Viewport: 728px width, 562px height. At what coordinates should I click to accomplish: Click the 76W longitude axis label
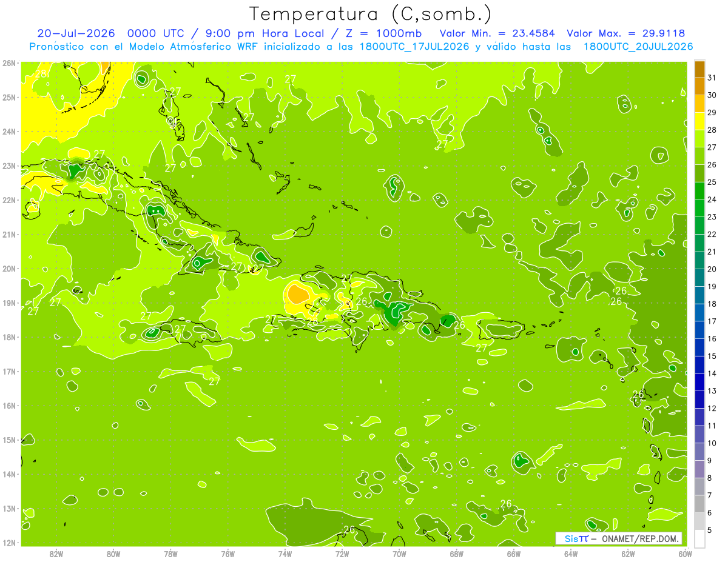point(227,554)
